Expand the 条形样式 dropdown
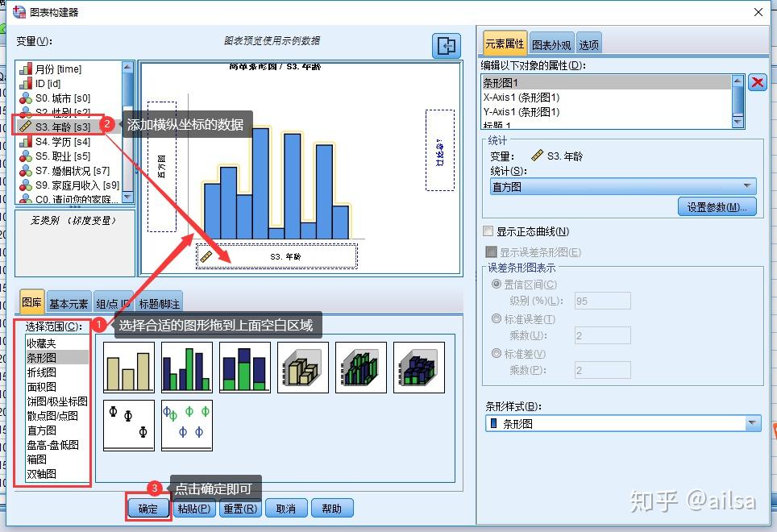This screenshot has width=777, height=532. (622, 423)
